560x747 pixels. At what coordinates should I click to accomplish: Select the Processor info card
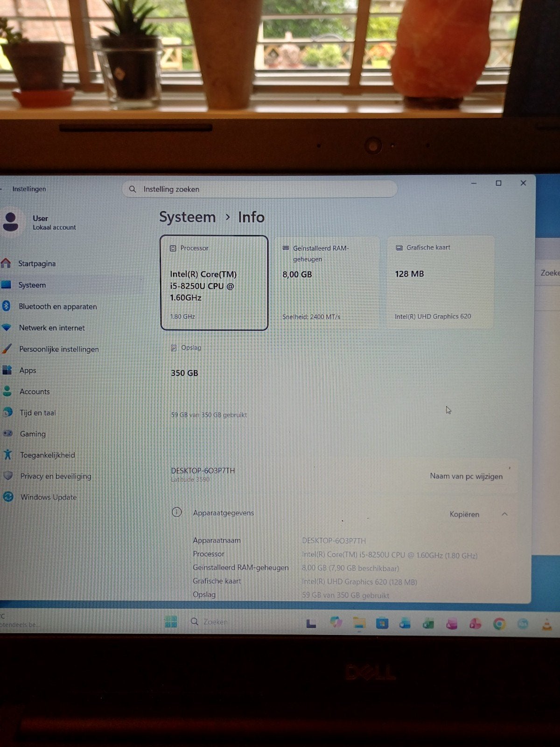(214, 283)
